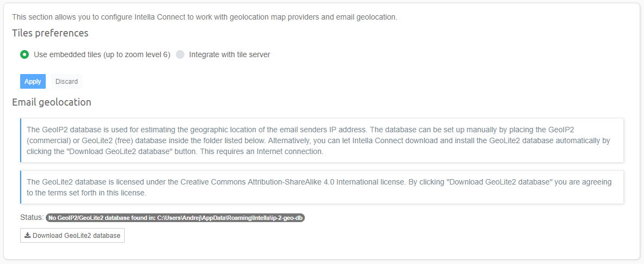The width and height of the screenshot is (644, 264).
Task: Discard the tiles preference changes
Action: coord(66,82)
